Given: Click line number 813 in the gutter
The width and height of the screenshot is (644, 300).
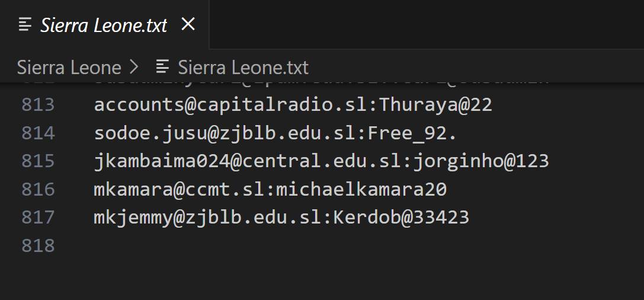Looking at the screenshot, I should tap(38, 105).
